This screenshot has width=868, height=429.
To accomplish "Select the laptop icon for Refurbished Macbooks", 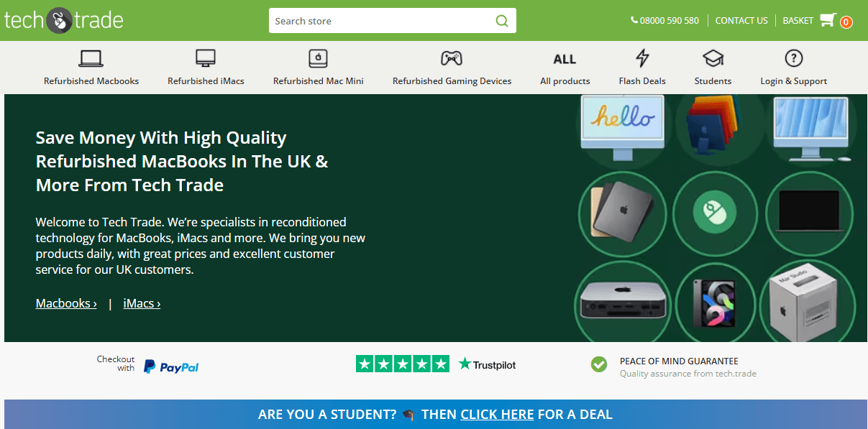I will click(91, 58).
